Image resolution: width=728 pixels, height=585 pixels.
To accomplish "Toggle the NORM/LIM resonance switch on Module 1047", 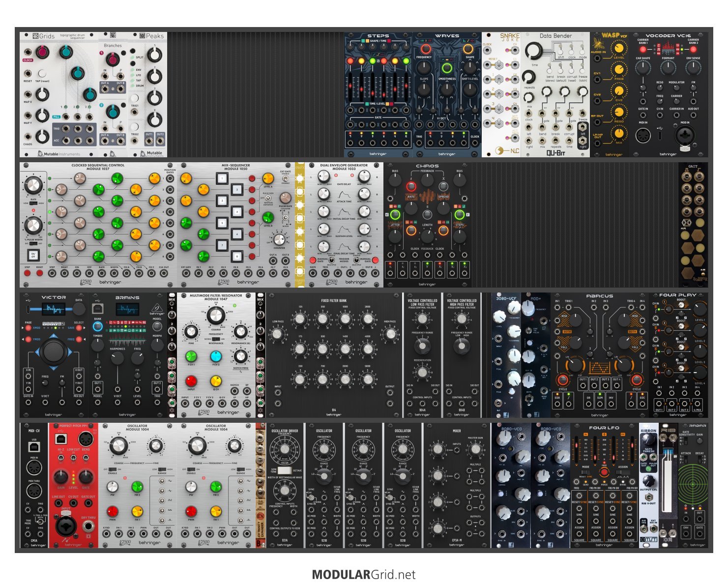I will (216, 339).
